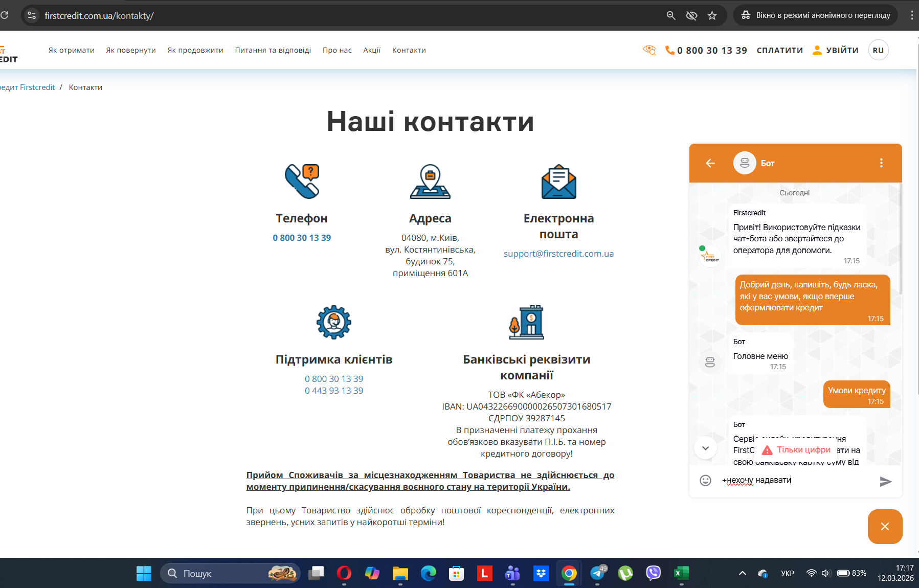Click the chat scrollbar
This screenshot has height=588, width=919.
tap(900, 239)
